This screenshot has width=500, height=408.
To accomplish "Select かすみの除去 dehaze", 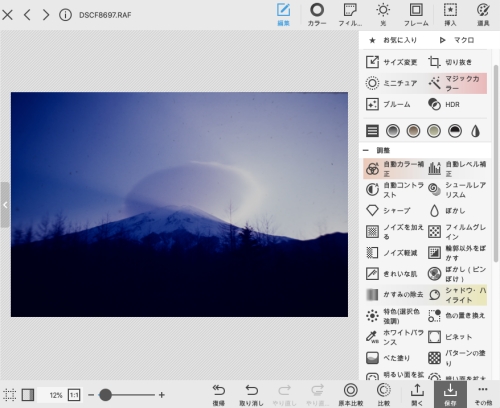I will click(x=394, y=295).
